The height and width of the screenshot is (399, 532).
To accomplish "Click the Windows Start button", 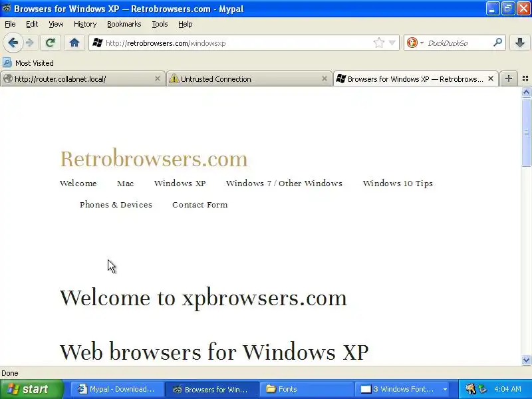I will [32, 389].
